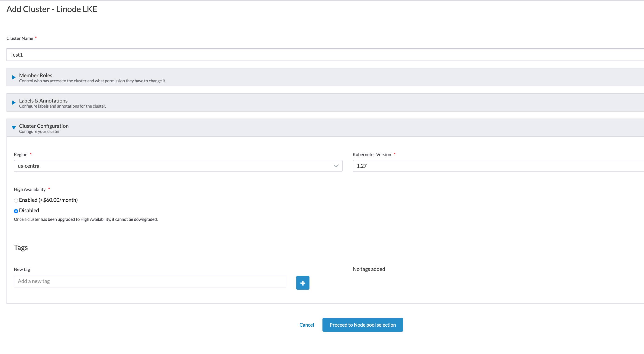Click the Labels & Annotations disclosure triangle
This screenshot has height=354, width=644.
click(x=14, y=103)
